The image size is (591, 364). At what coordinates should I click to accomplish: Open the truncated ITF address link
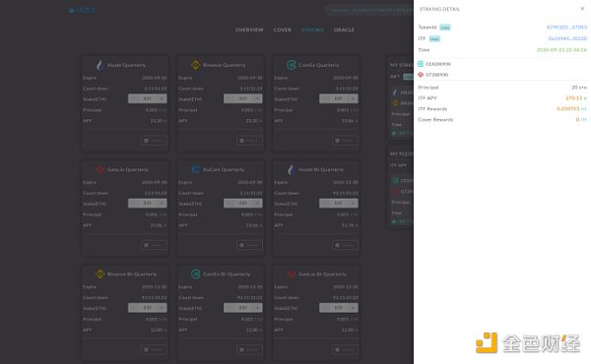coord(567,38)
